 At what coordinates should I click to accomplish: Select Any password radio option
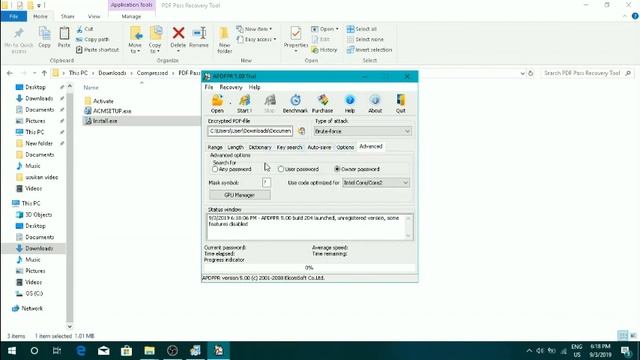pos(215,169)
